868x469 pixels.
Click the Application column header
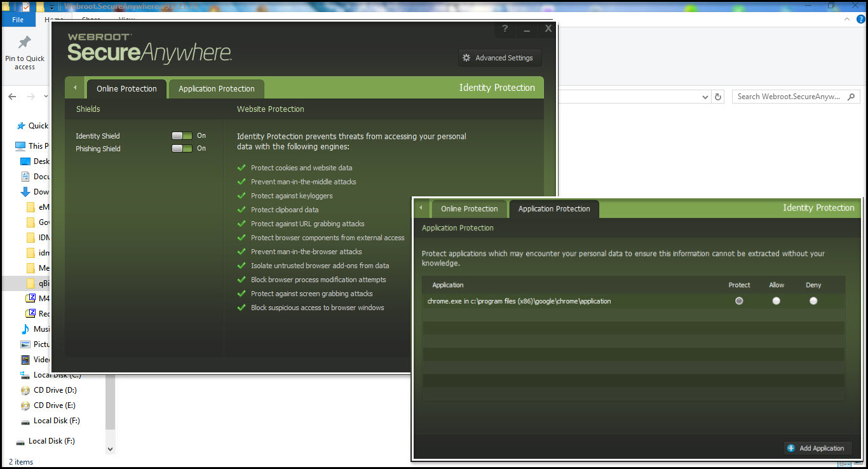448,285
